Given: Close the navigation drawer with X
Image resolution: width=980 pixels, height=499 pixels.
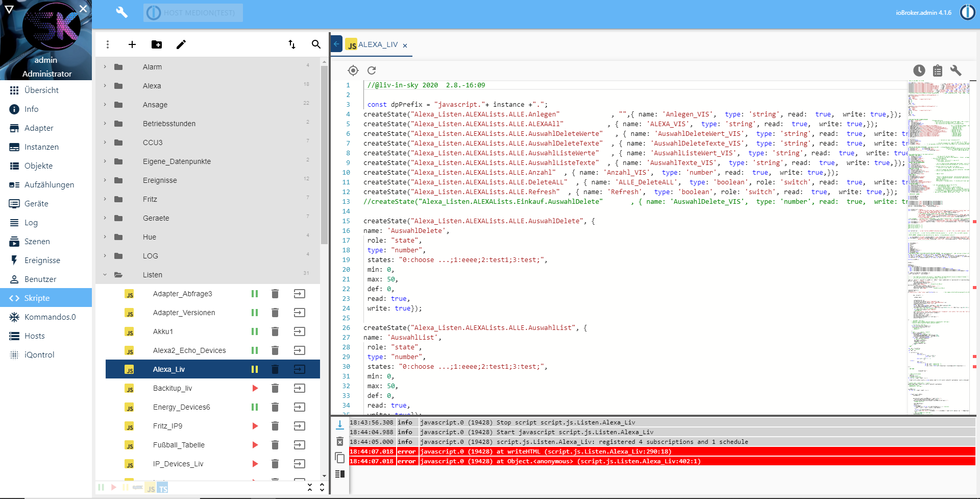Looking at the screenshot, I should (x=83, y=9).
